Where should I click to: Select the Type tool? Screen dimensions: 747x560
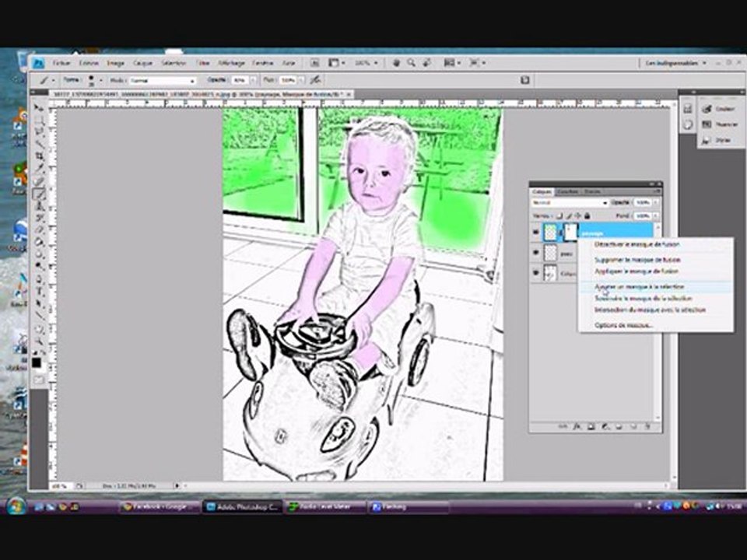[38, 292]
